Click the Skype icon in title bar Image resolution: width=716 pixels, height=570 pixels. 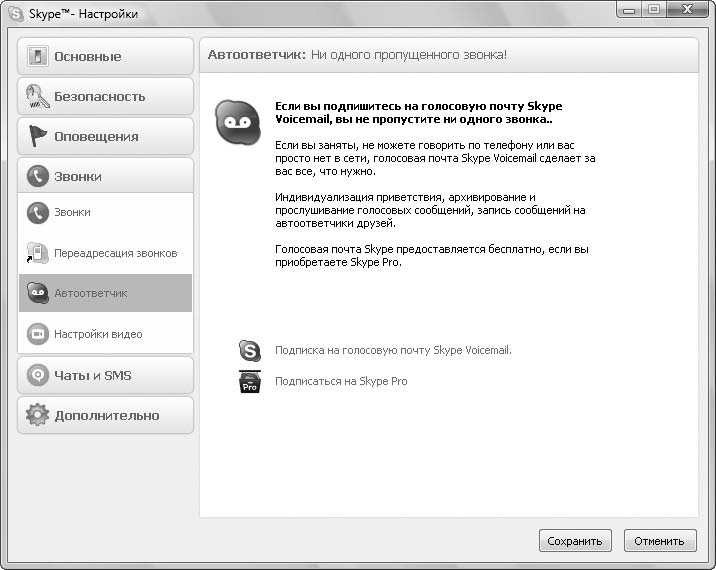(x=16, y=14)
